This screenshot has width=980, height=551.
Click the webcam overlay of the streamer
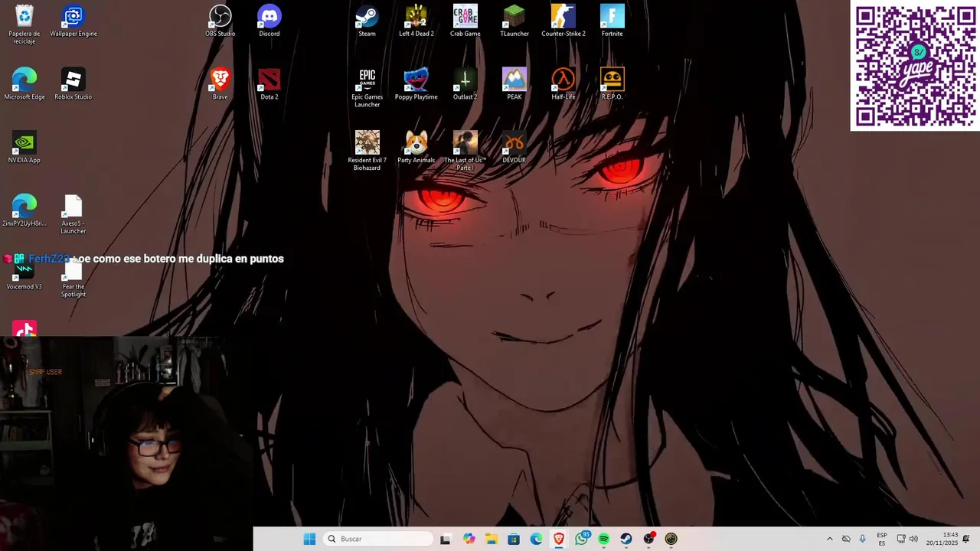(x=126, y=444)
